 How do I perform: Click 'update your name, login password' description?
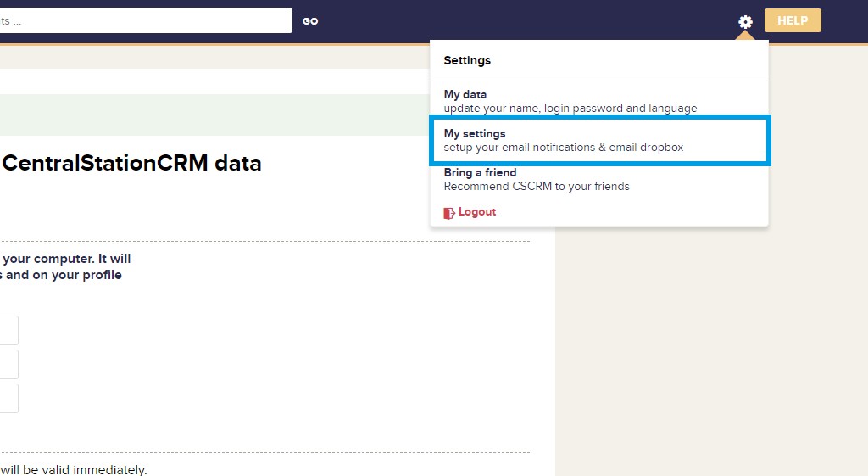570,109
